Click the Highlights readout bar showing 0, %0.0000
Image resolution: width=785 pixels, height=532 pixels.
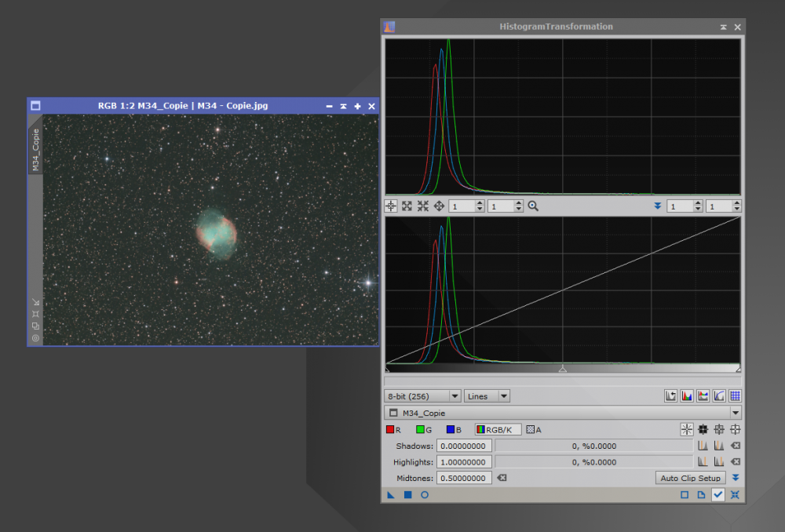coord(594,462)
